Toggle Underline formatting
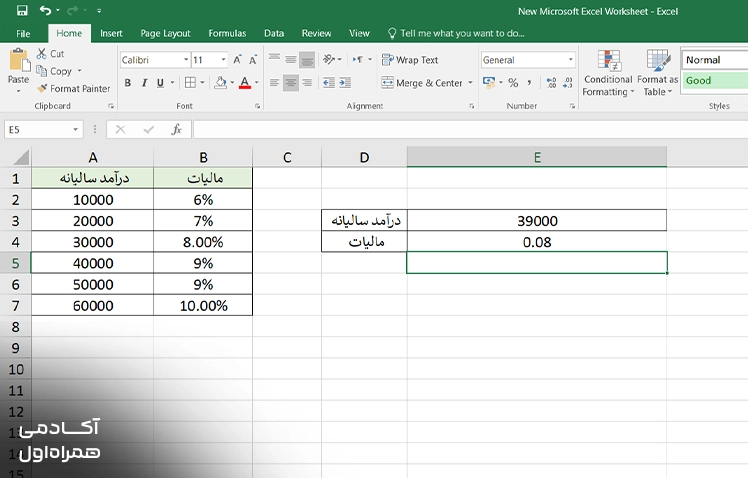The image size is (748, 478). tap(160, 83)
